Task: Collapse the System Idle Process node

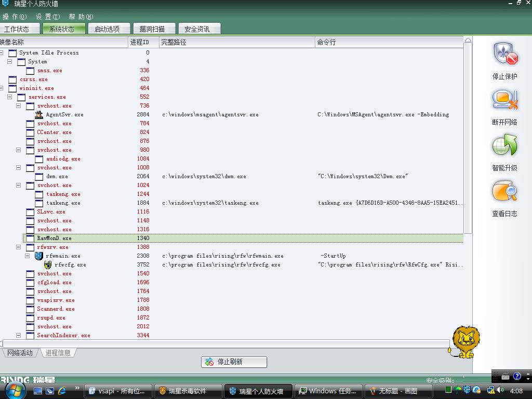Action: pos(2,52)
